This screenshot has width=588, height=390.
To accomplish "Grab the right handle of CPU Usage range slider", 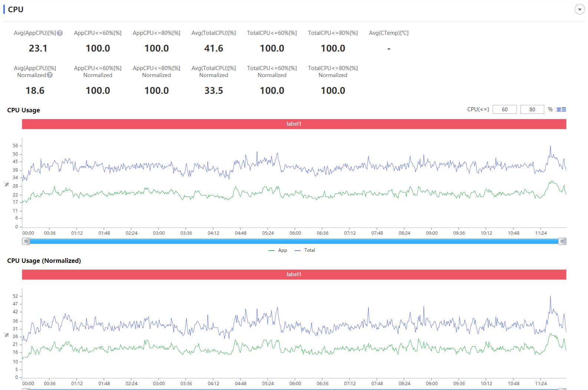I will (x=562, y=241).
